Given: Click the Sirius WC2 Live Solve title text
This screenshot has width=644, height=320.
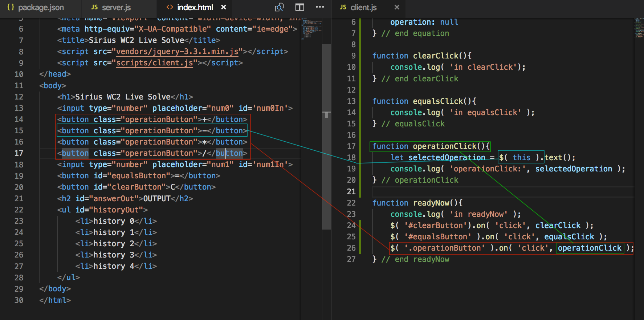Looking at the screenshot, I should 136,40.
